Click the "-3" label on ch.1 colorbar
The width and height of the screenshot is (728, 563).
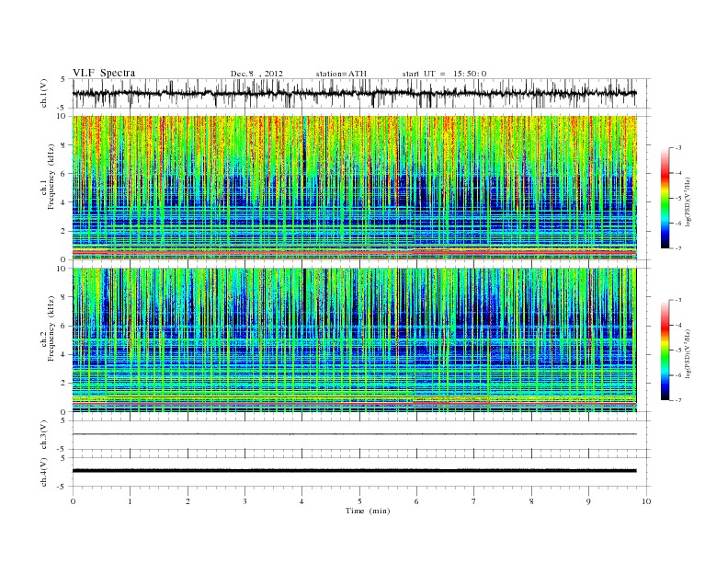678,148
